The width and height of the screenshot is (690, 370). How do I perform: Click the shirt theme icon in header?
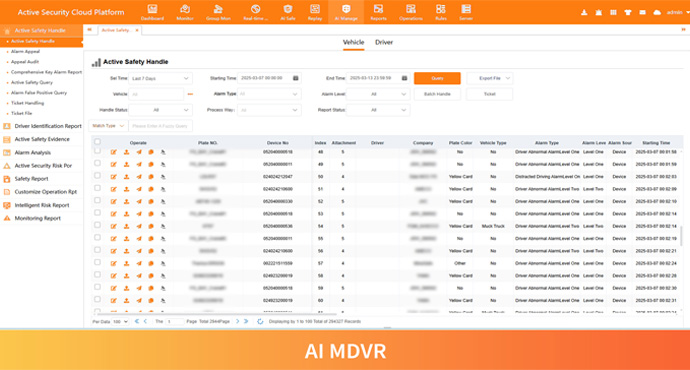click(x=628, y=12)
